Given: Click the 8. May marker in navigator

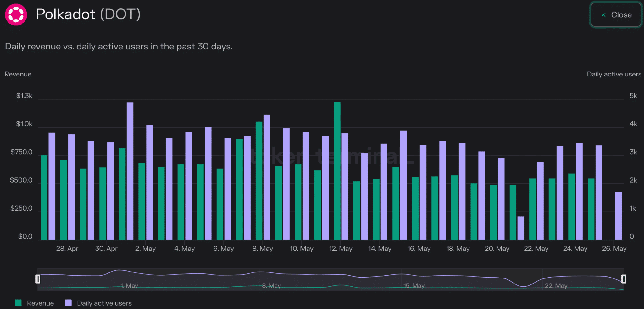Looking at the screenshot, I should click(271, 286).
